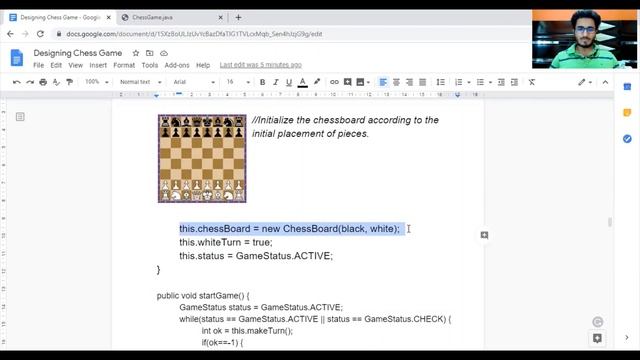Close the ChessGame.java browser tab
Image resolution: width=640 pixels, height=360 pixels.
click(x=220, y=18)
